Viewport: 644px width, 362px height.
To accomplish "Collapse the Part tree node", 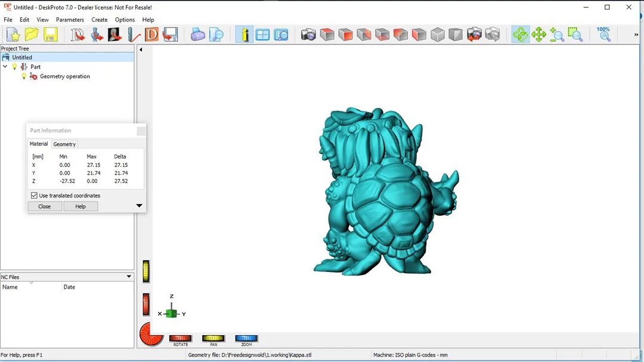I will (x=5, y=67).
